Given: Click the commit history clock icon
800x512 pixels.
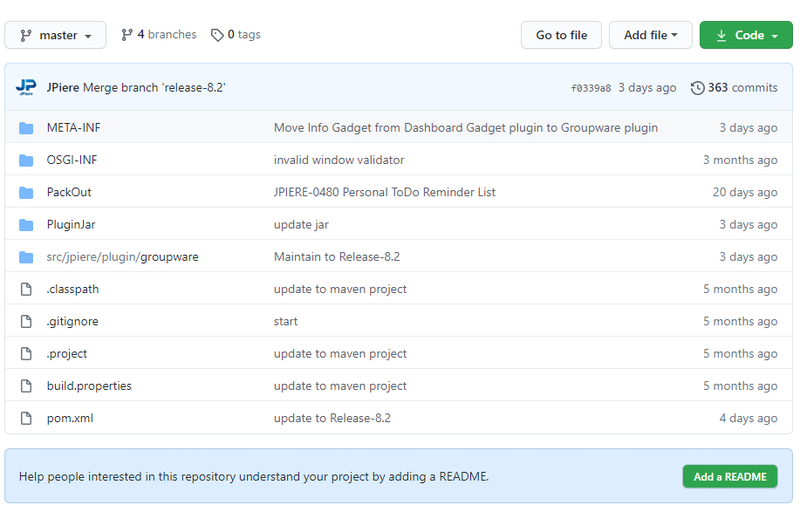Looking at the screenshot, I should point(697,88).
